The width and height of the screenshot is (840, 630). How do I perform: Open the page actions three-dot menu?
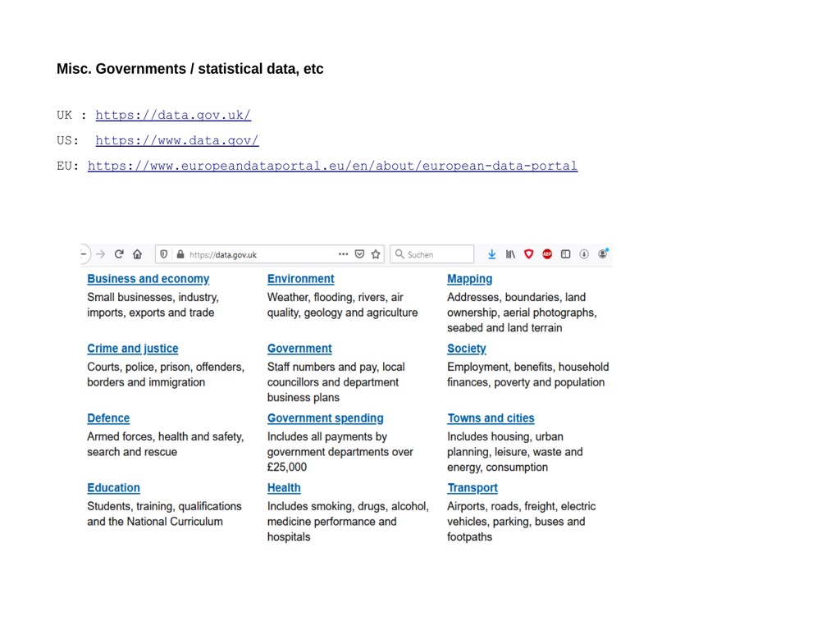point(343,254)
